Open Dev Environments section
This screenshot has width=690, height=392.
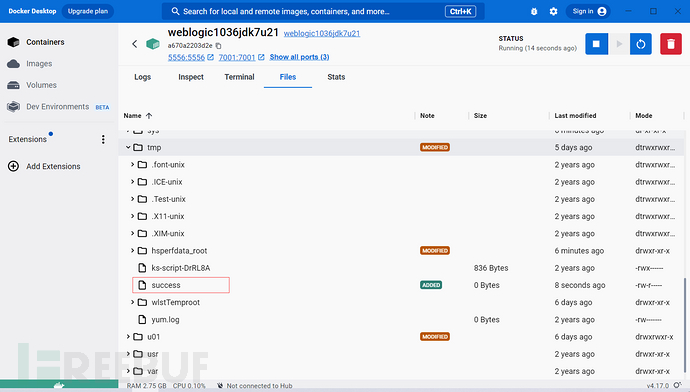point(57,106)
